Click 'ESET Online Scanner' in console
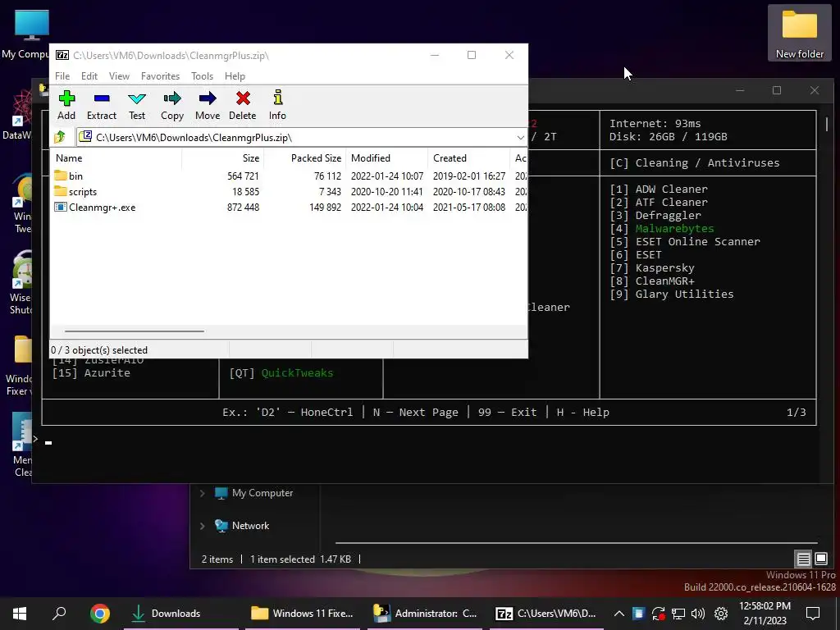840x630 pixels. pyautogui.click(x=697, y=242)
